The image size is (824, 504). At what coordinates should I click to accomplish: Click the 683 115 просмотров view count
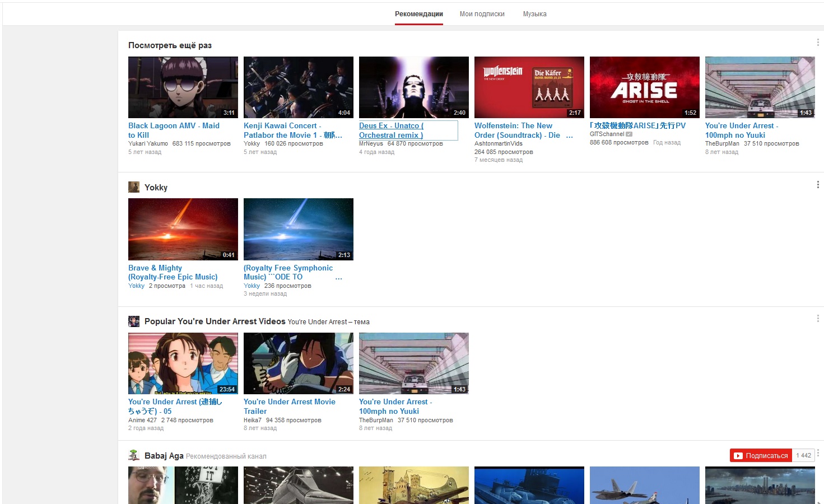202,143
